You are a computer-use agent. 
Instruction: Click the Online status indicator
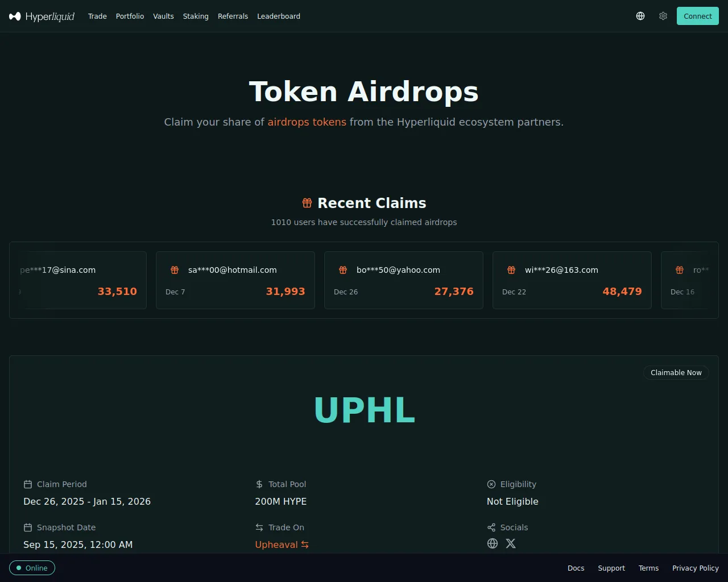point(32,568)
